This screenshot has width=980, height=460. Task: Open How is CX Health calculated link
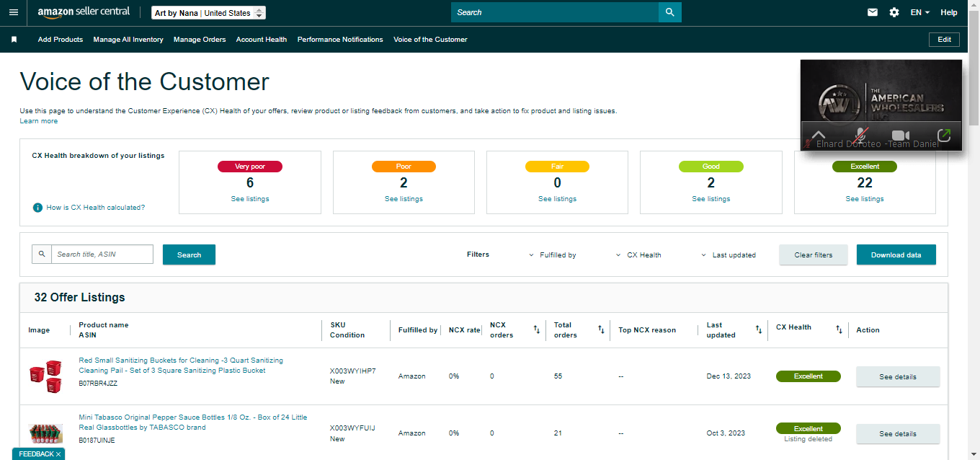(95, 208)
